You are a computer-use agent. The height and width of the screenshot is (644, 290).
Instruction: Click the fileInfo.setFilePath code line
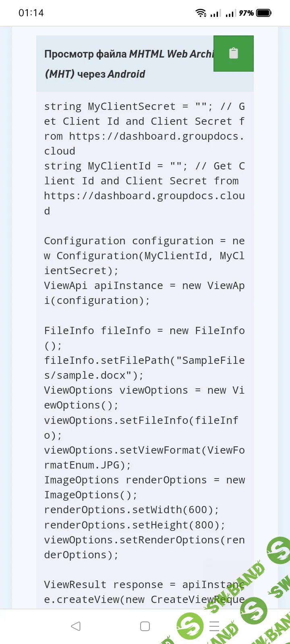[x=144, y=361]
